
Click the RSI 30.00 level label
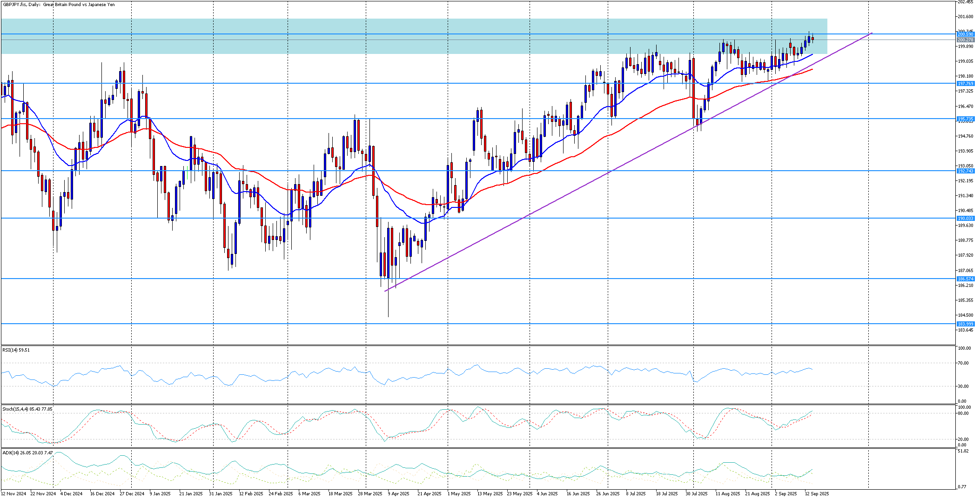click(x=964, y=386)
